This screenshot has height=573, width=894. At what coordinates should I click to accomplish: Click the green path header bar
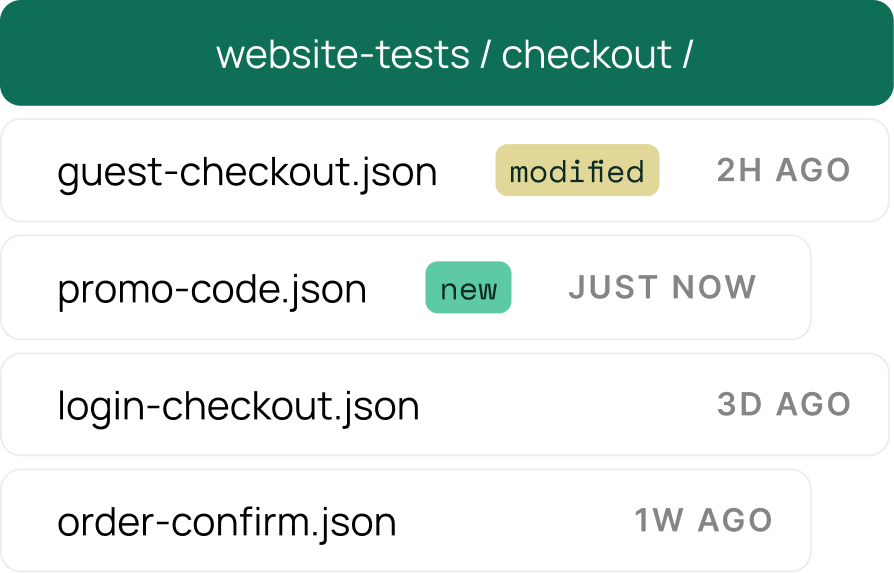(x=446, y=53)
